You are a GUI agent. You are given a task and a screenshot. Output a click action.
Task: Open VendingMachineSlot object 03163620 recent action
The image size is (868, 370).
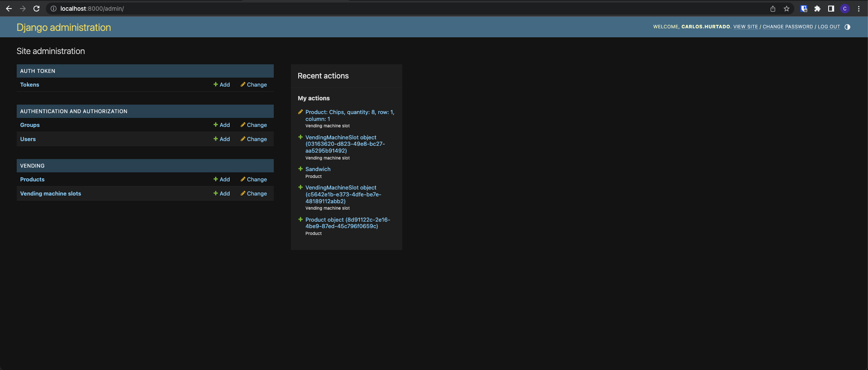click(345, 144)
